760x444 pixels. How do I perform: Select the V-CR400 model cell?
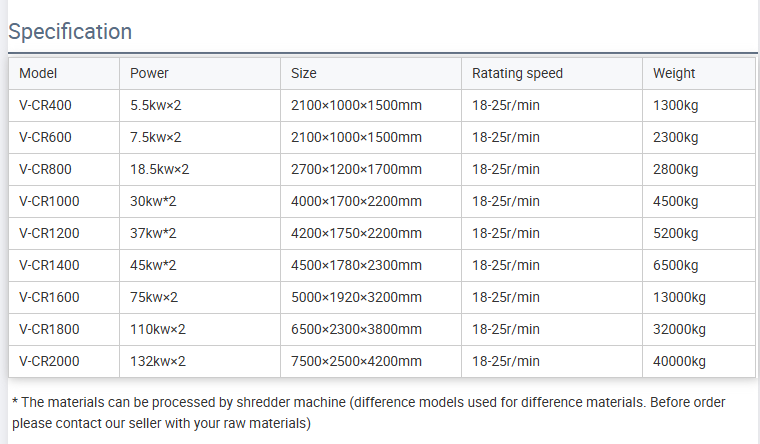(x=45, y=105)
